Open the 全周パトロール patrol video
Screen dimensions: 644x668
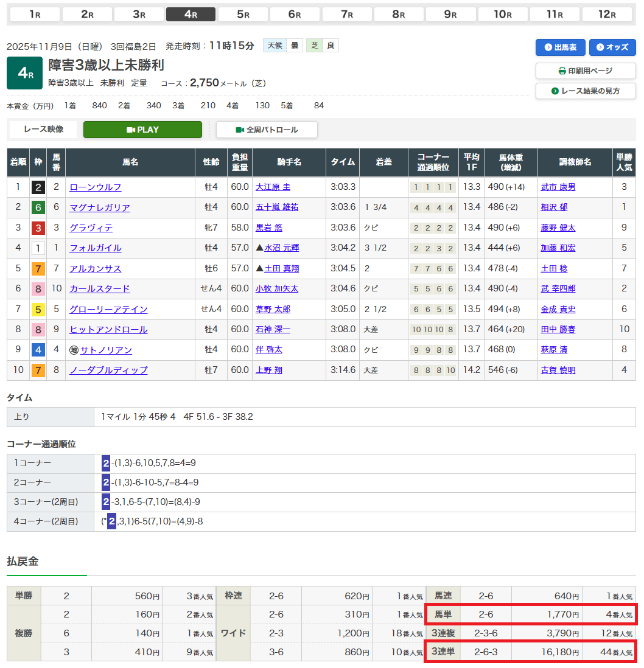(267, 130)
